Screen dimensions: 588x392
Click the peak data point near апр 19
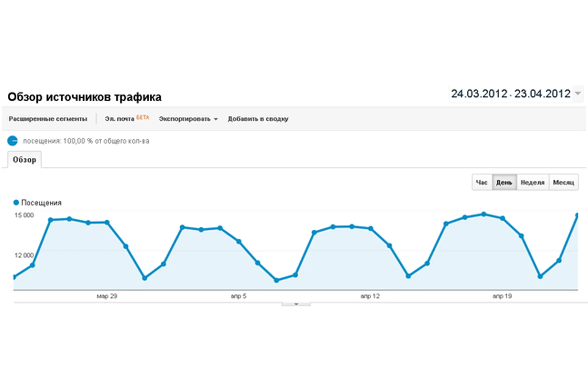(x=484, y=214)
